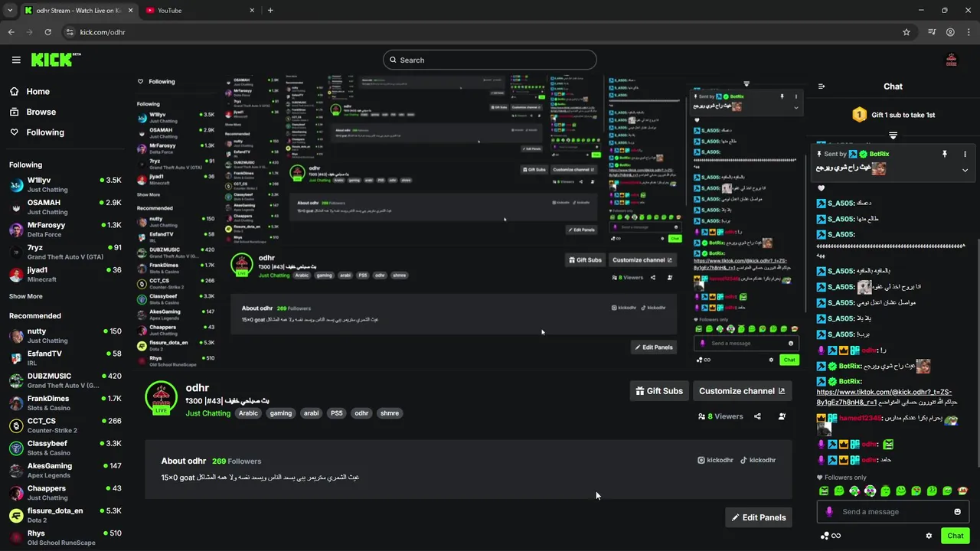The width and height of the screenshot is (980, 551).
Task: Open Browse in sidebar
Action: point(32,112)
